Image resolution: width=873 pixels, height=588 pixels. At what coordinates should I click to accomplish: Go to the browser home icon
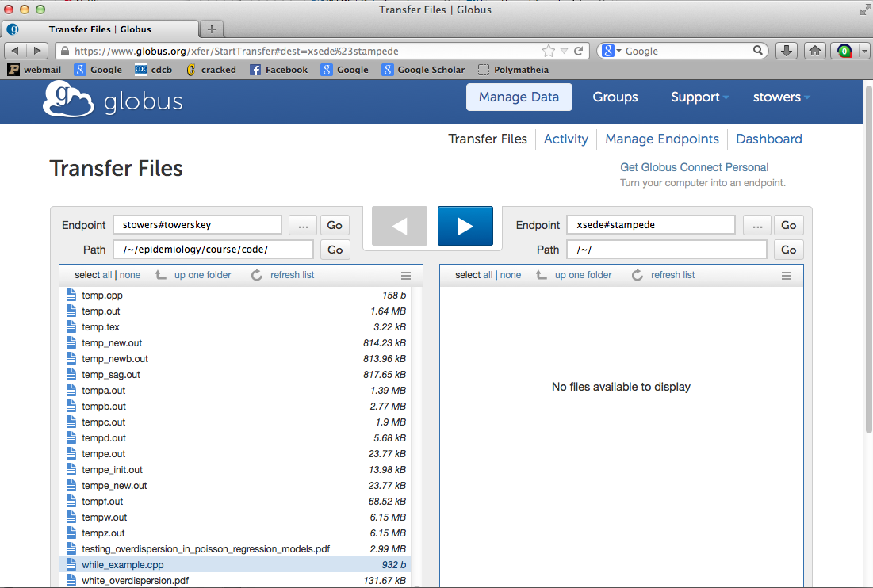(x=815, y=51)
